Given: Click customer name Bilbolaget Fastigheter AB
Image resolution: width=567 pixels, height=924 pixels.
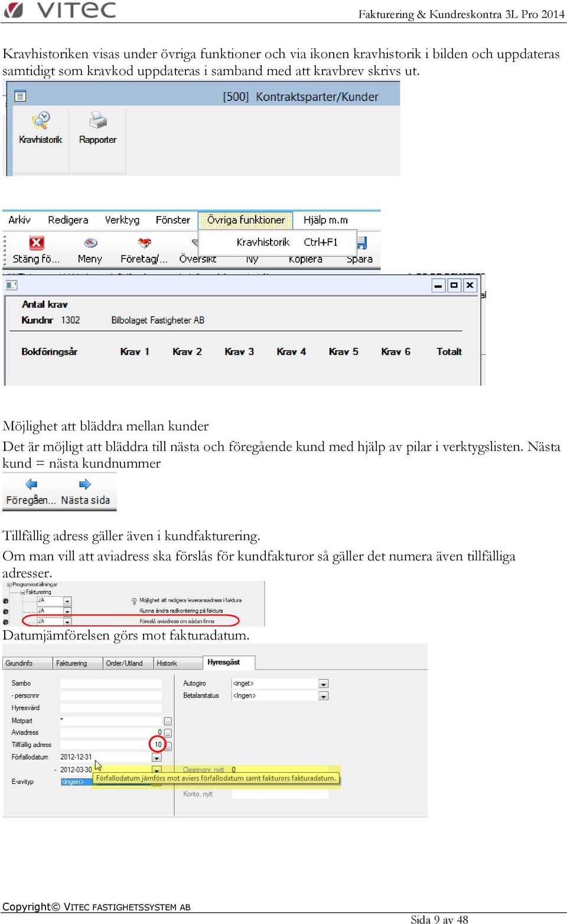Looking at the screenshot, I should point(158,320).
